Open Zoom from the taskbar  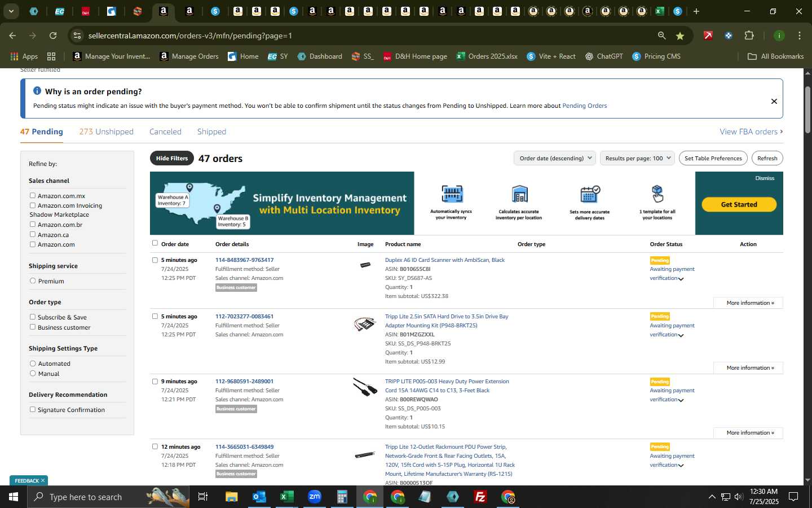click(314, 497)
